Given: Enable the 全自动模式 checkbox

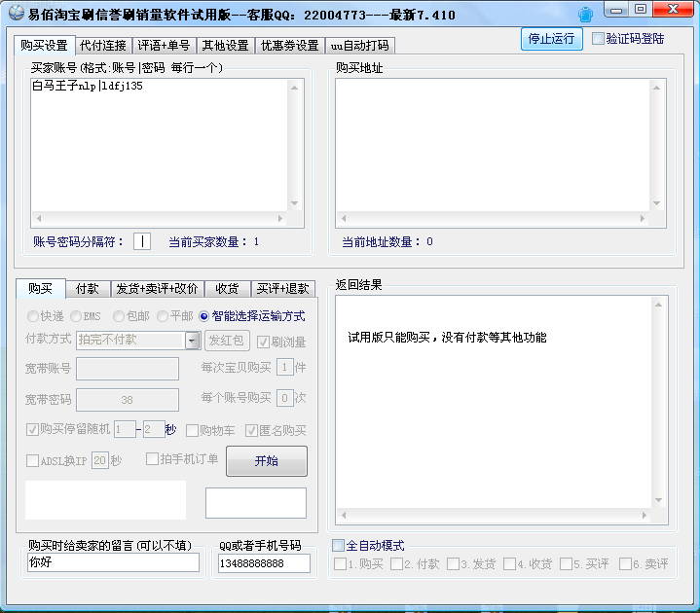Looking at the screenshot, I should 339,545.
